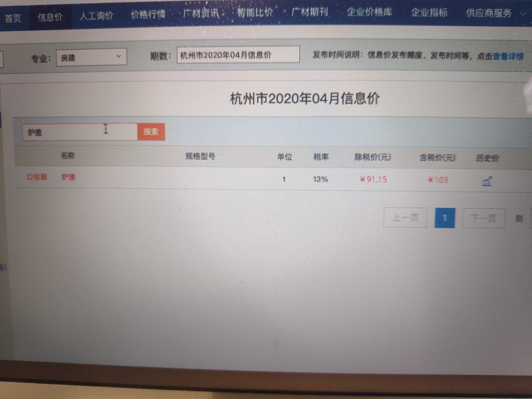The width and height of the screenshot is (532, 399).
Task: Go to the 人工询价 menu item
Action: point(96,16)
